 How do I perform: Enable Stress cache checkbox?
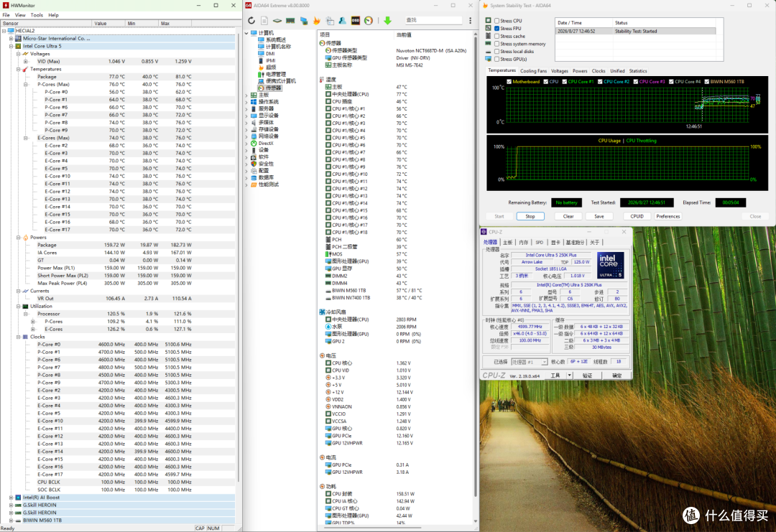(497, 36)
